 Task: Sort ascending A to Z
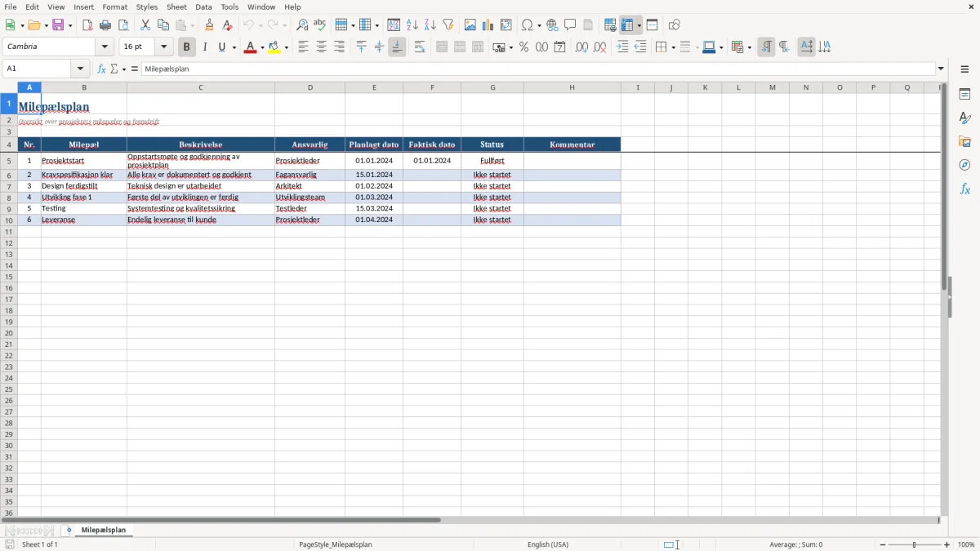point(412,25)
